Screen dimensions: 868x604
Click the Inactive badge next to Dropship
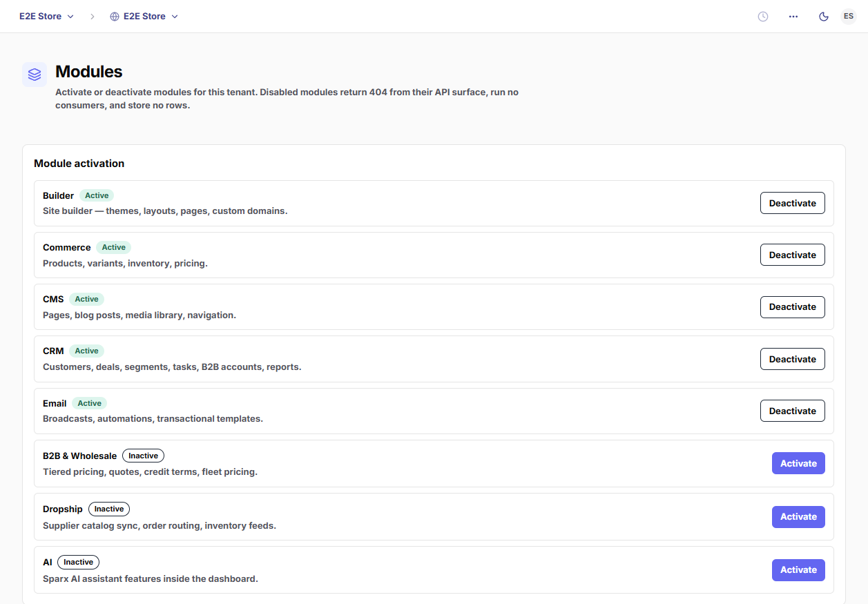pyautogui.click(x=109, y=509)
